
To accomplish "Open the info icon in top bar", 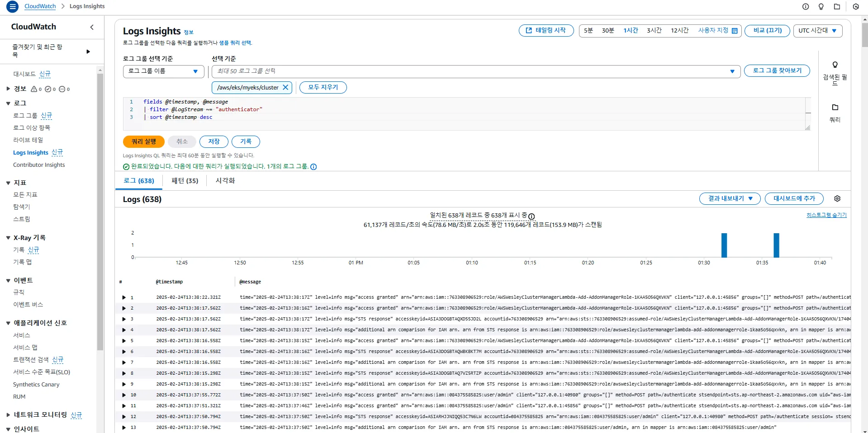I will point(806,6).
